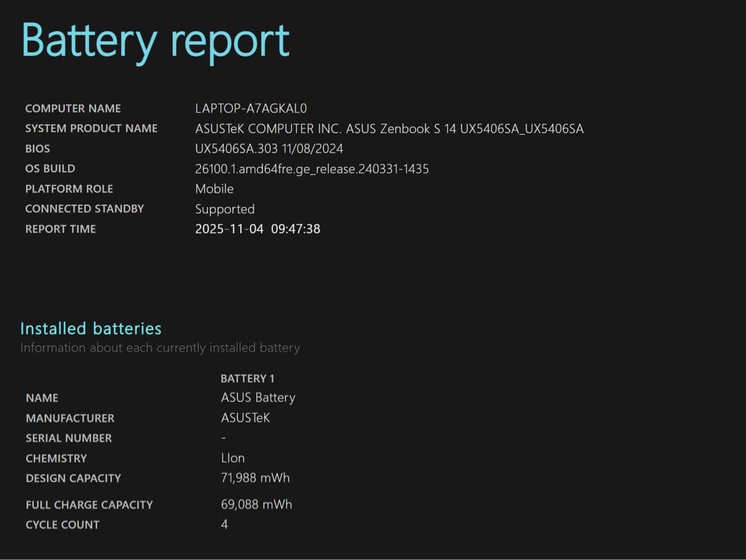Click the cycle count value 4
Screen dimensions: 746x560
tap(224, 525)
